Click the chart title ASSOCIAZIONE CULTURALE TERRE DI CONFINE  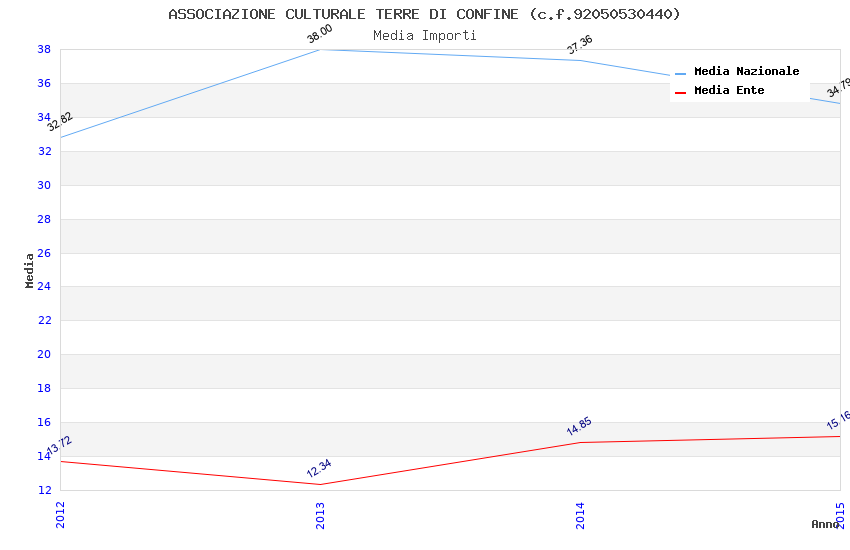[x=424, y=14]
